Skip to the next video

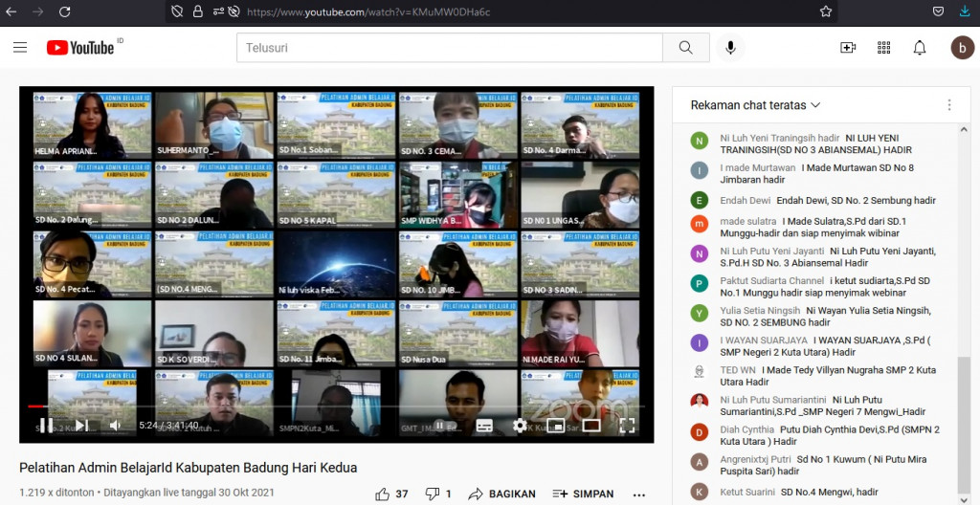[x=81, y=426]
